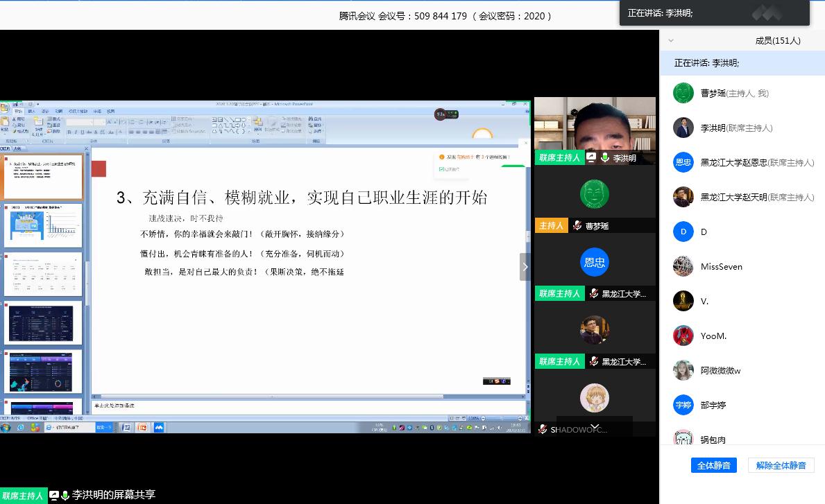The width and height of the screenshot is (825, 504).
Task: Open the first slide thumbnail in PowerPoint panel
Action: click(x=43, y=177)
